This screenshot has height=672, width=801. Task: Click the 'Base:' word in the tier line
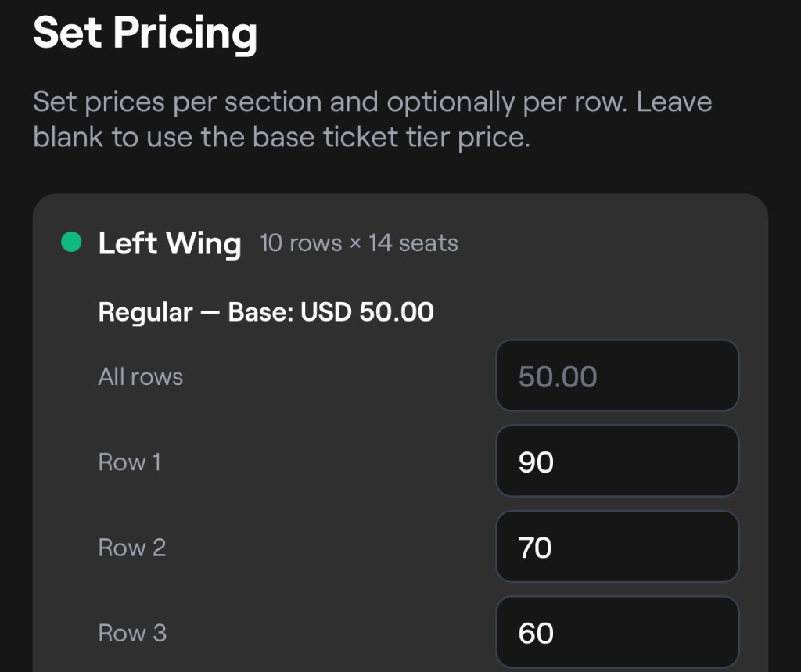[260, 312]
